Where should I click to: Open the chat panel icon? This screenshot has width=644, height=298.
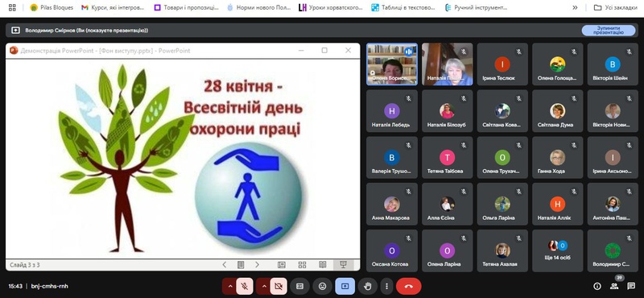point(631,286)
